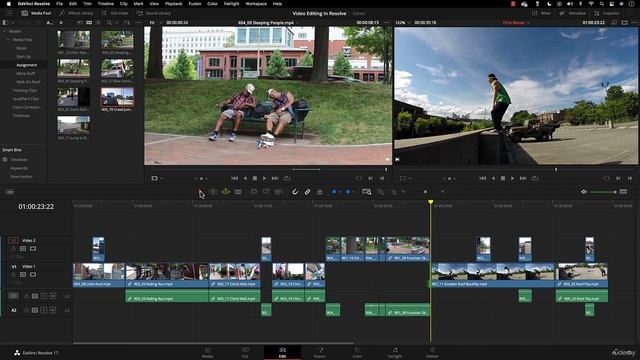Viewport: 640px width, 360px height.
Task: Collapse the Media Files folder
Action: pos(8,40)
